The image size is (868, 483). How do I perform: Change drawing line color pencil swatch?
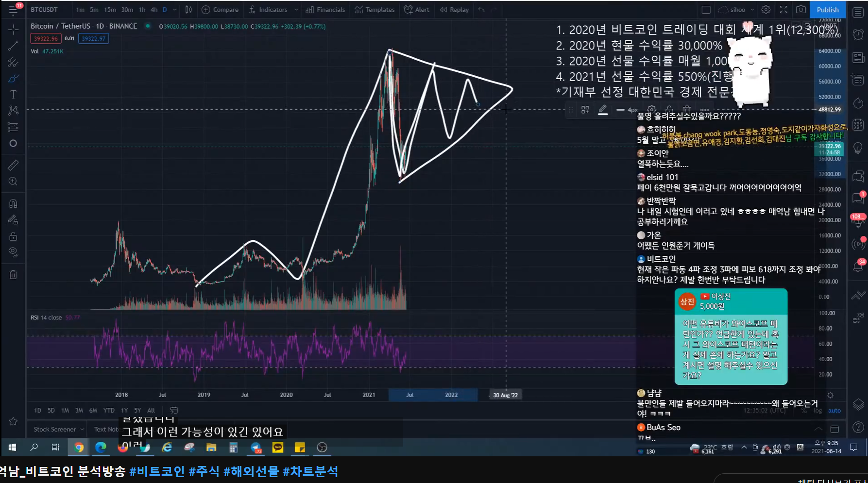point(603,110)
